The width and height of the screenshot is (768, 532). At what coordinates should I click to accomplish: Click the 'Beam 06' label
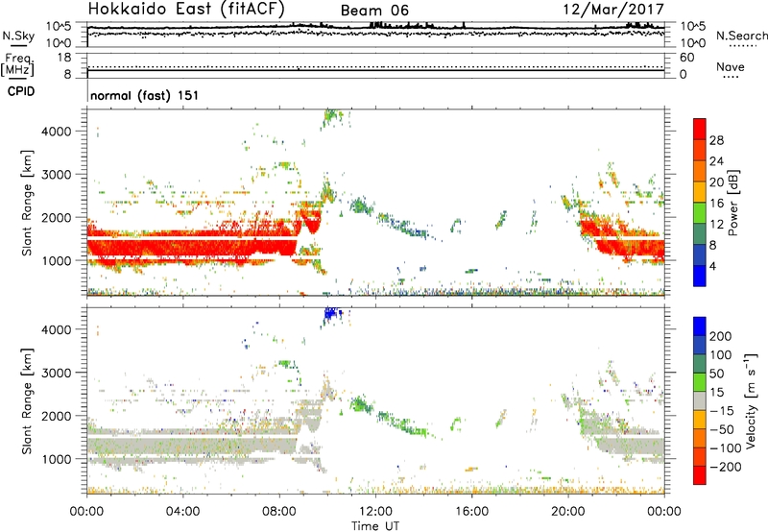pos(374,11)
